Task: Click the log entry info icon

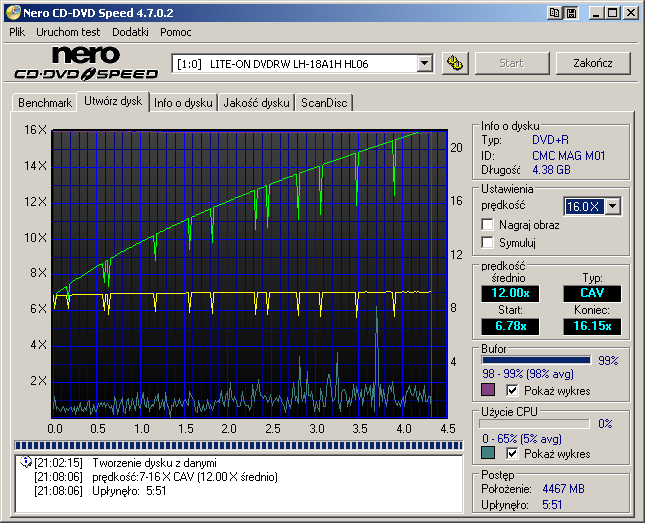Action: [26, 462]
